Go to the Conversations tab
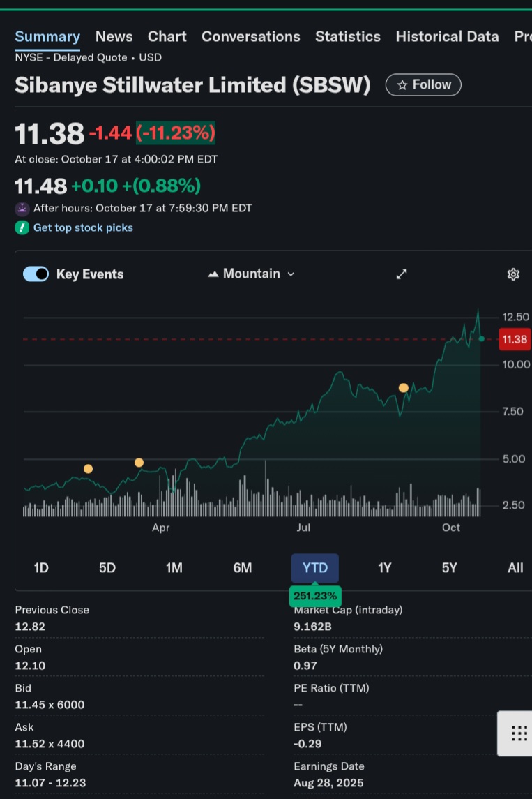Screen dimensions: 532x799 click(251, 37)
